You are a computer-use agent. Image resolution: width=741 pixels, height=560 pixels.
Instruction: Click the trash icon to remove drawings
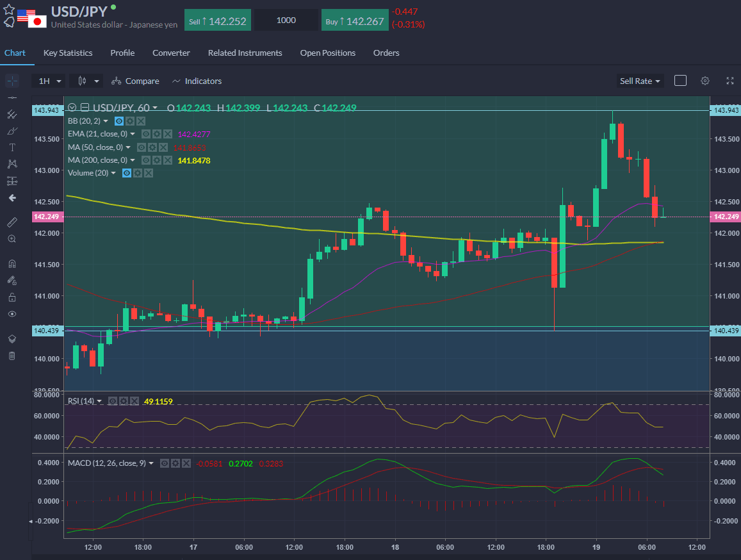tap(12, 356)
